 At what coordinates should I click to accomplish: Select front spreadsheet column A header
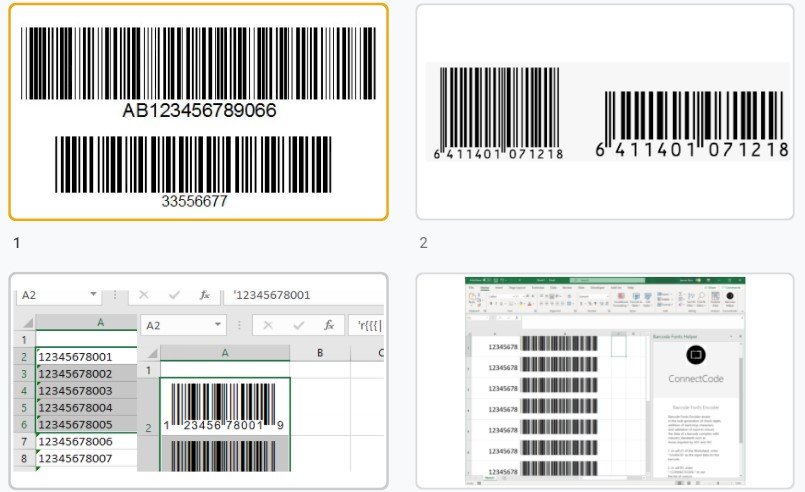[225, 353]
